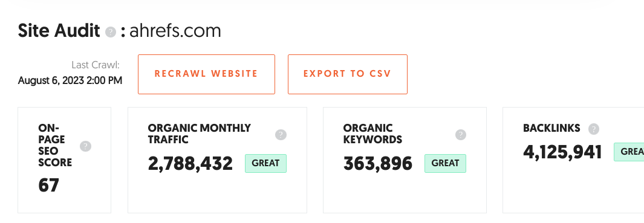The image size is (644, 223).
Task: Click the GREAT badge in the Backlinks card
Action: point(629,152)
